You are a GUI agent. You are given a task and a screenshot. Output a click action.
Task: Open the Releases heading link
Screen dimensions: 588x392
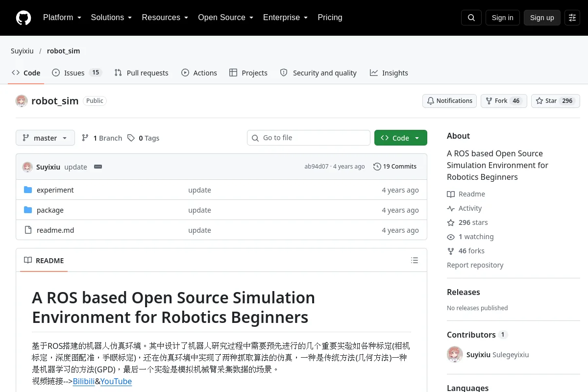coord(464,292)
